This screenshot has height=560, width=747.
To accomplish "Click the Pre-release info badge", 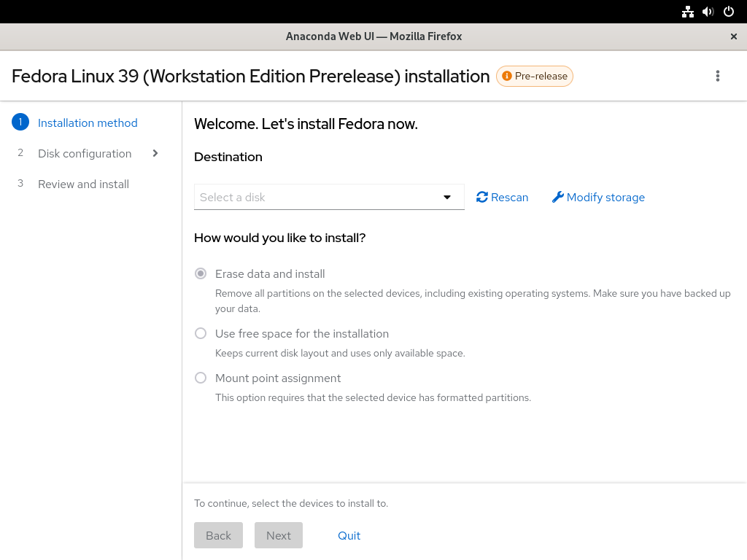I will (x=535, y=76).
